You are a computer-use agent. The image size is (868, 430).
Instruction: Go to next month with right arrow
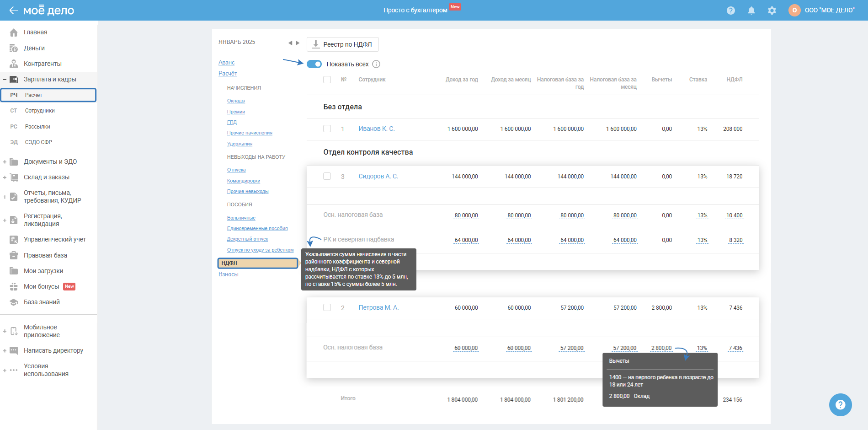pos(298,43)
